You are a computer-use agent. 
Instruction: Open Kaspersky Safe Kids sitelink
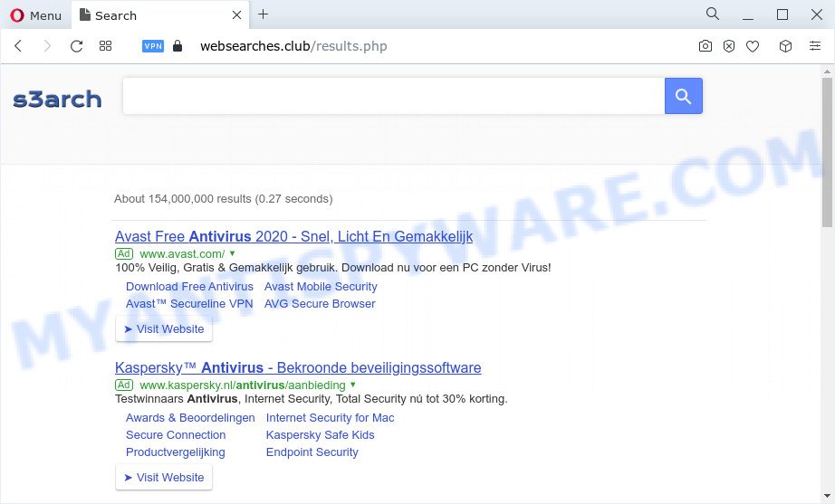[x=320, y=435]
